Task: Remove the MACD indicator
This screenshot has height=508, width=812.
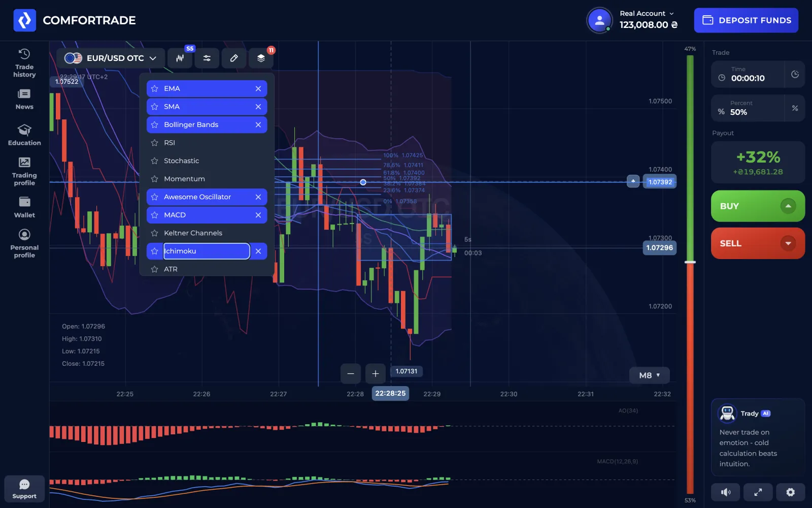Action: click(258, 215)
